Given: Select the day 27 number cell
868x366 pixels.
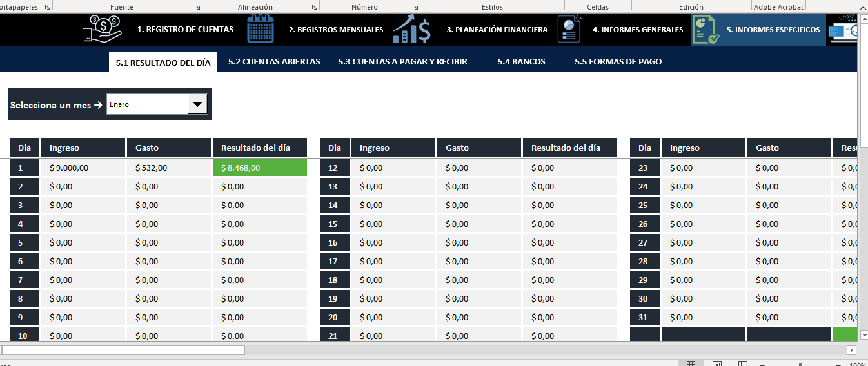Looking at the screenshot, I should [645, 242].
